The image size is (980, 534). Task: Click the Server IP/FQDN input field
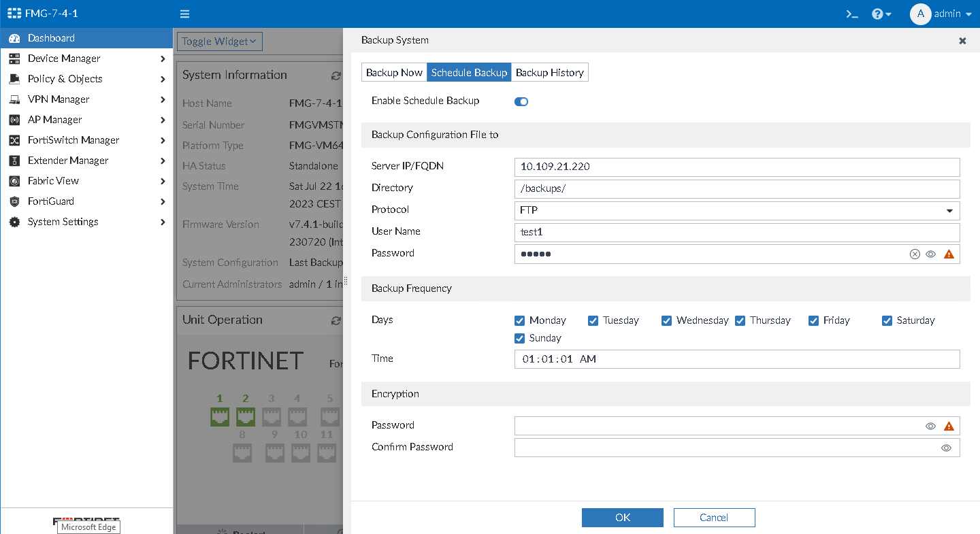coord(736,167)
